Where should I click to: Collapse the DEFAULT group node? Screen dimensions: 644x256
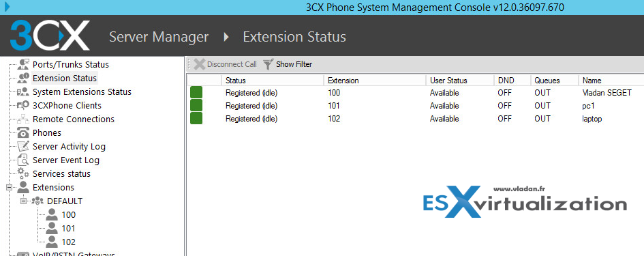(x=24, y=201)
